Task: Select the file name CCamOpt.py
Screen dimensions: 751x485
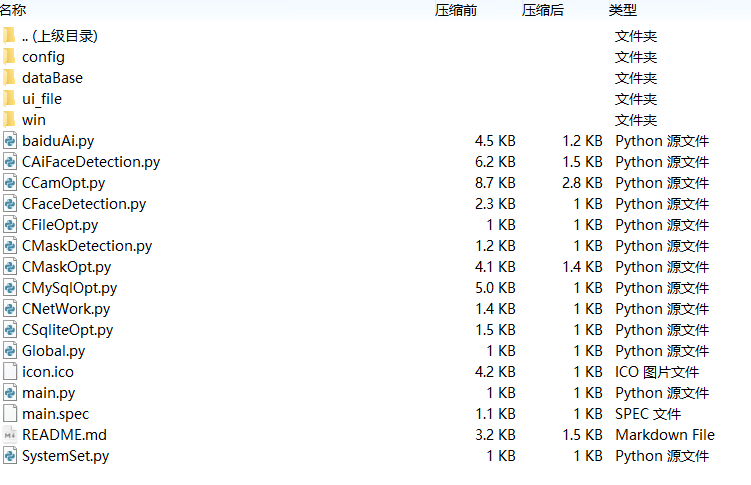Action: [x=63, y=183]
